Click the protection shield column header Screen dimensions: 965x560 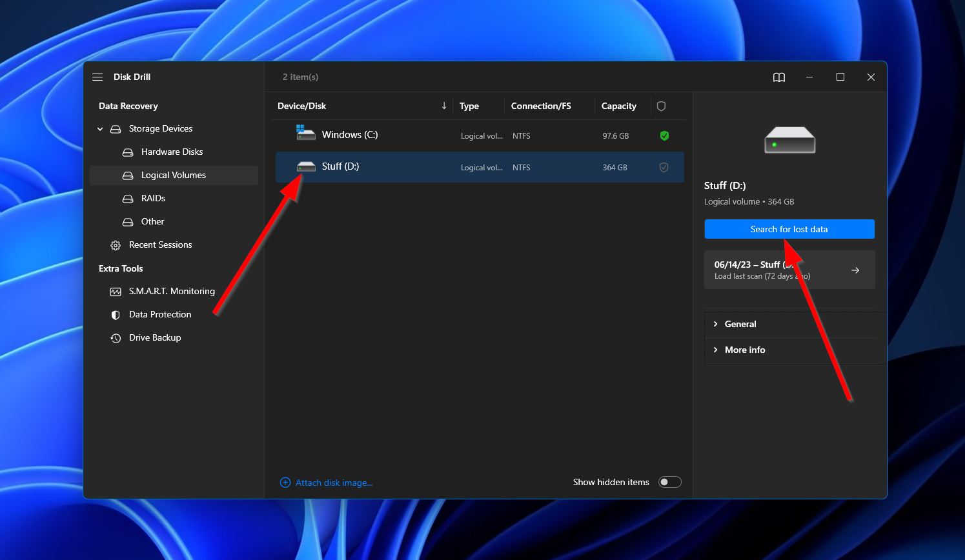coord(661,106)
